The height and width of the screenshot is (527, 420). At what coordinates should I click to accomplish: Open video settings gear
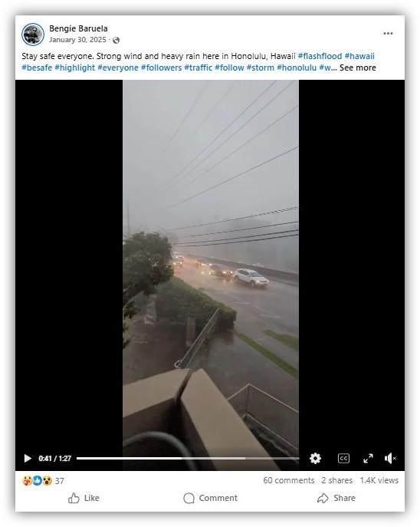pos(315,459)
